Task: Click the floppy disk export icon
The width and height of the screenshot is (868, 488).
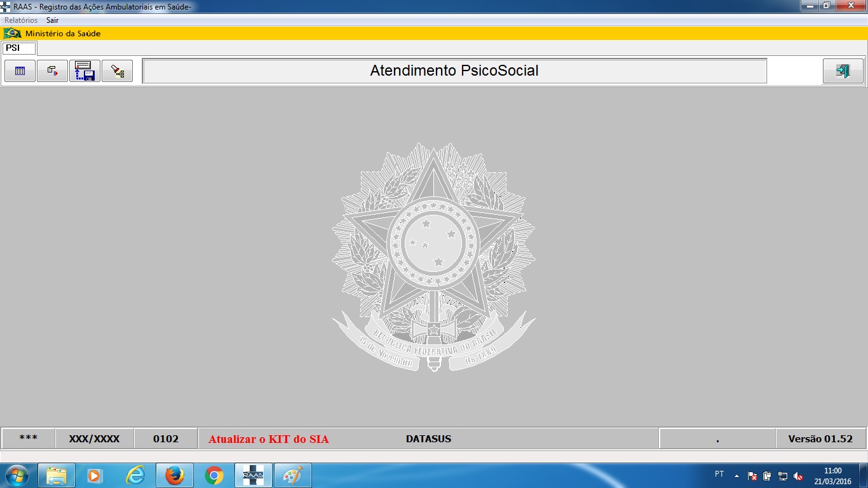Action: (85, 71)
